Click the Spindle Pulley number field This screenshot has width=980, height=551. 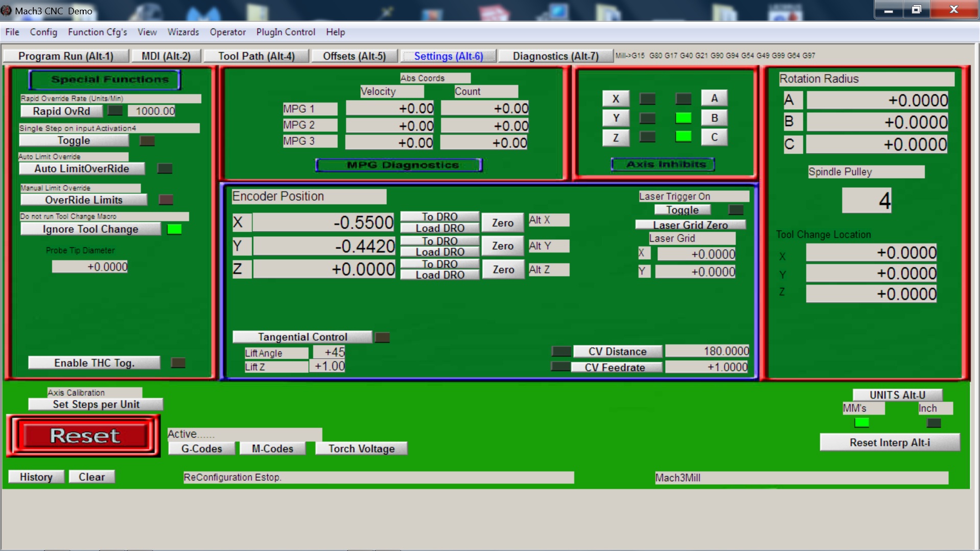866,201
